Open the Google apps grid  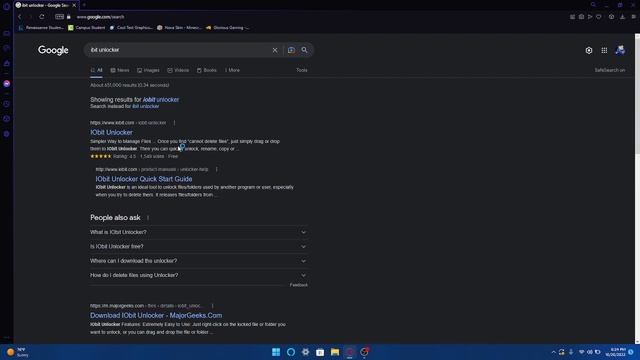604,50
